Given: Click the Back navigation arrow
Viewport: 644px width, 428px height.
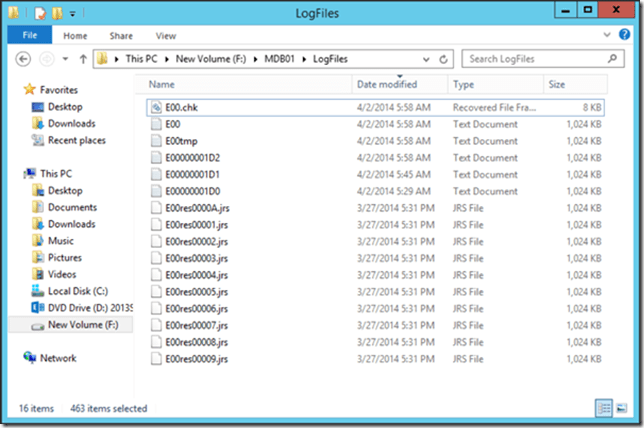Looking at the screenshot, I should point(24,59).
